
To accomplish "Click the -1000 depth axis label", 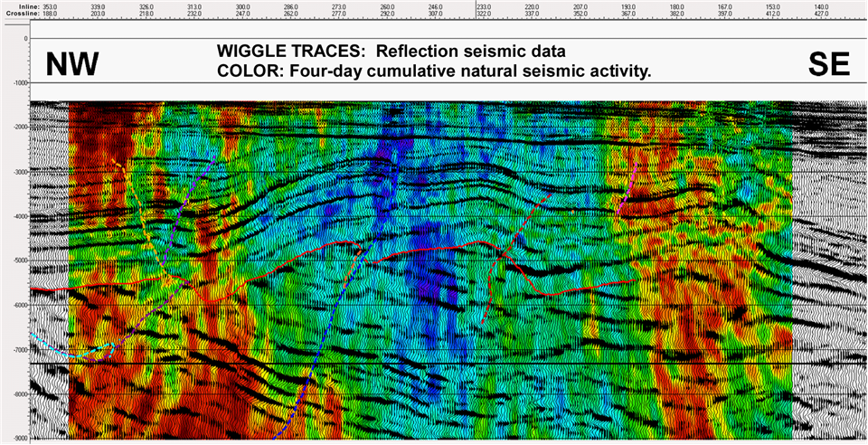I will coord(16,83).
